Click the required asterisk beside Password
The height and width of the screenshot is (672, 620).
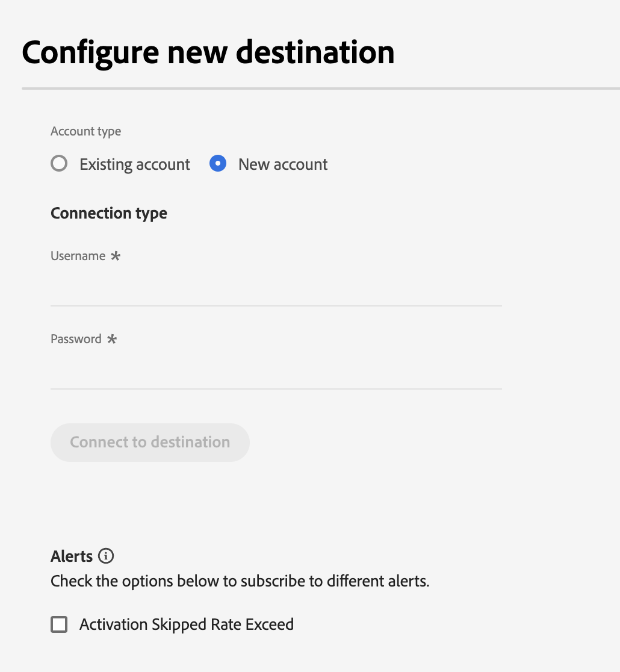tap(112, 339)
